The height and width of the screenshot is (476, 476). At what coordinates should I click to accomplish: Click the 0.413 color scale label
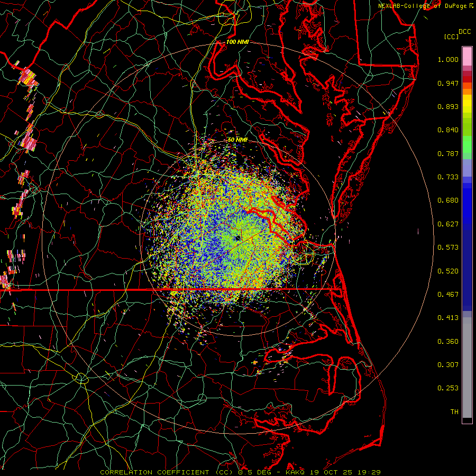point(448,318)
